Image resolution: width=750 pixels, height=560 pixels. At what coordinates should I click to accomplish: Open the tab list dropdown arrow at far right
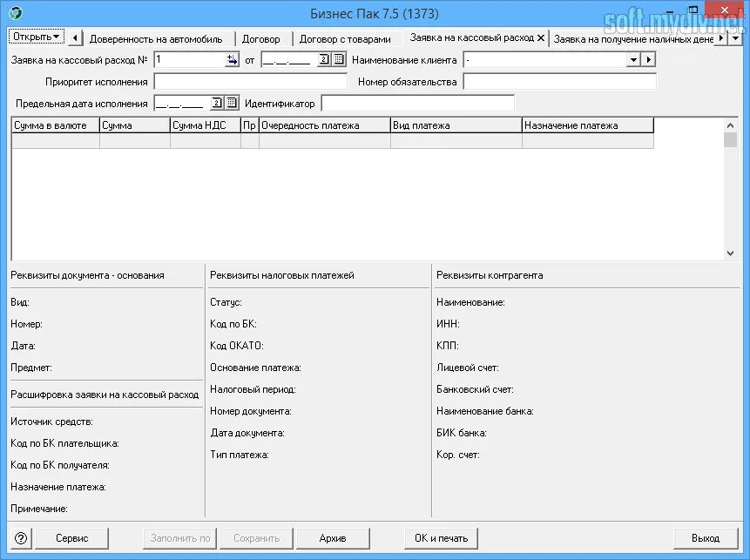click(x=736, y=37)
